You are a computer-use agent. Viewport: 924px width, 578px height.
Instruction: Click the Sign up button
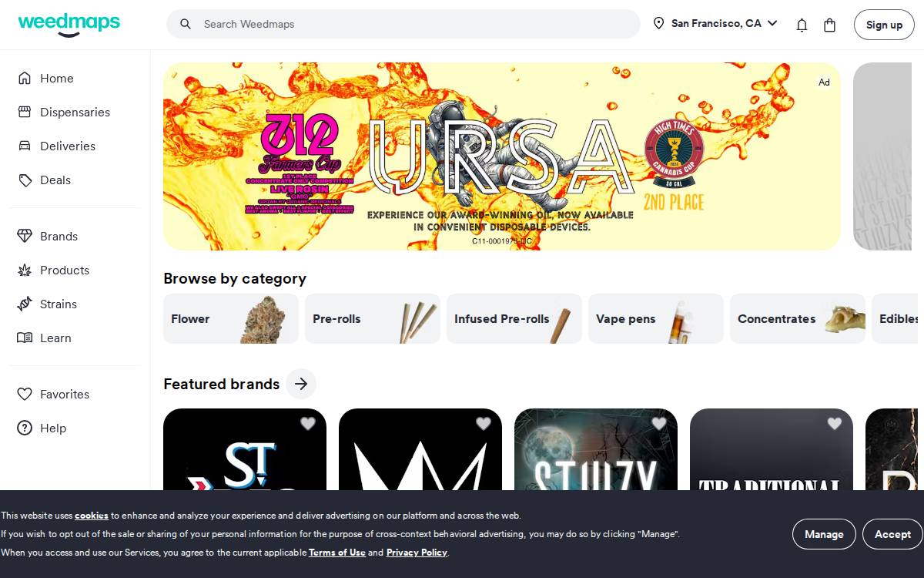point(884,25)
